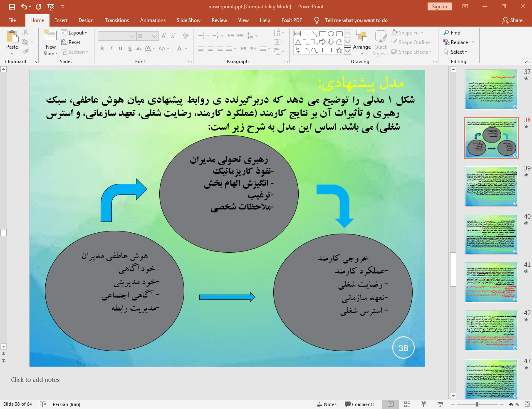532x409 pixels.
Task: Open the Select dropdown in Editing
Action: click(456, 52)
